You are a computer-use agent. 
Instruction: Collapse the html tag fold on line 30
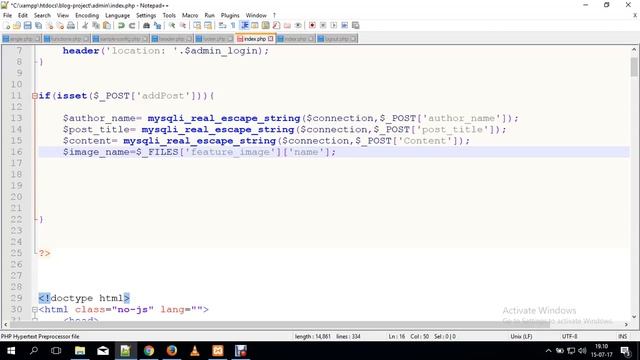pyautogui.click(x=35, y=310)
